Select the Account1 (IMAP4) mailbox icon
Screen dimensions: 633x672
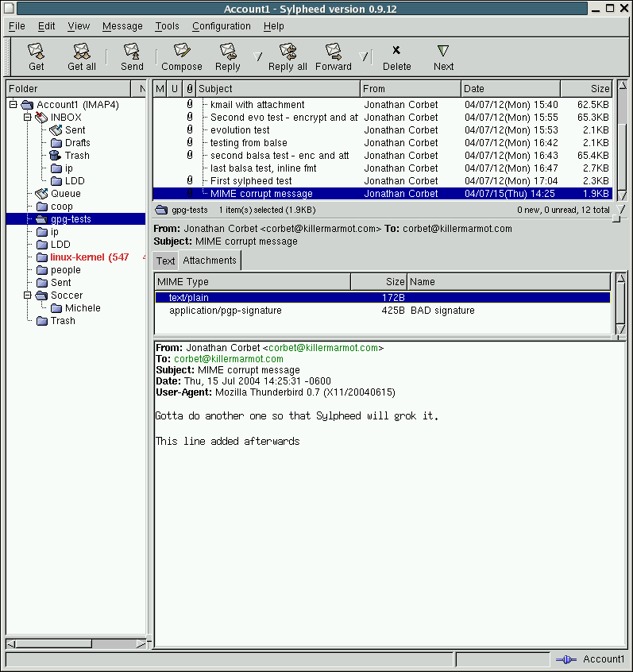click(x=28, y=105)
